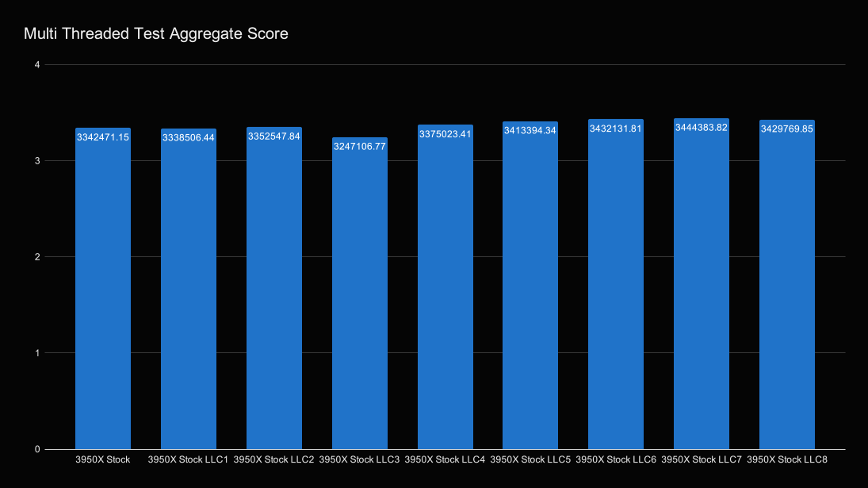Click data label 3444383.82
The image size is (868, 488).
pos(702,128)
